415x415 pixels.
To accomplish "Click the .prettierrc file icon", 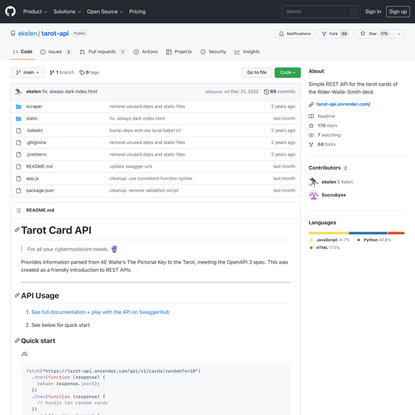I will click(x=19, y=155).
